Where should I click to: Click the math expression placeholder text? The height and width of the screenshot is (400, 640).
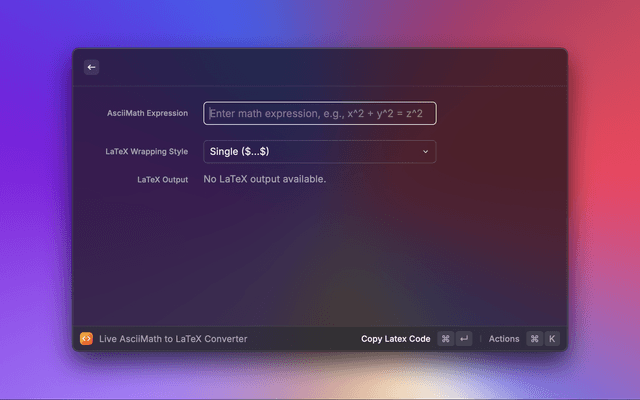click(315, 114)
